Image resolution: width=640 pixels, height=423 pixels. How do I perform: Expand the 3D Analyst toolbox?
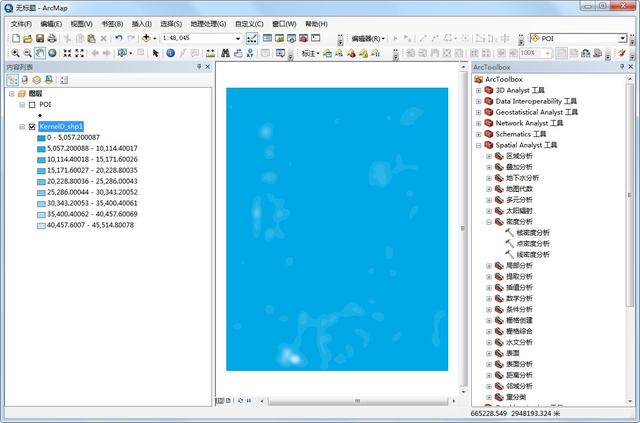pyautogui.click(x=477, y=90)
